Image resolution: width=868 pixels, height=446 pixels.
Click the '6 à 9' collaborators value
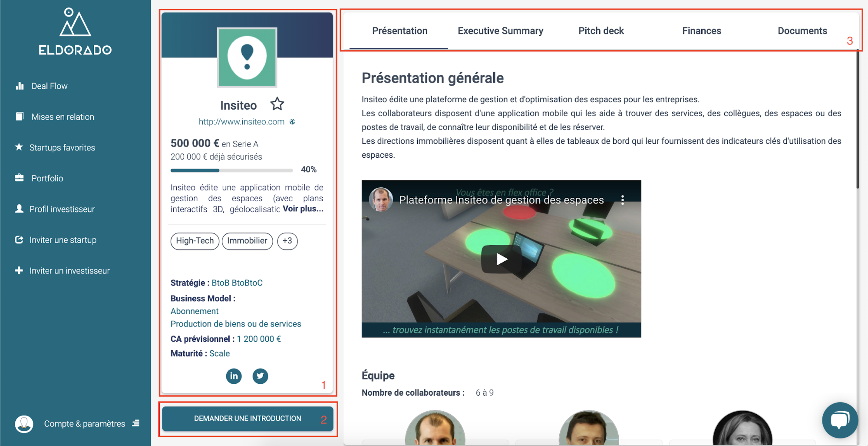[485, 393]
